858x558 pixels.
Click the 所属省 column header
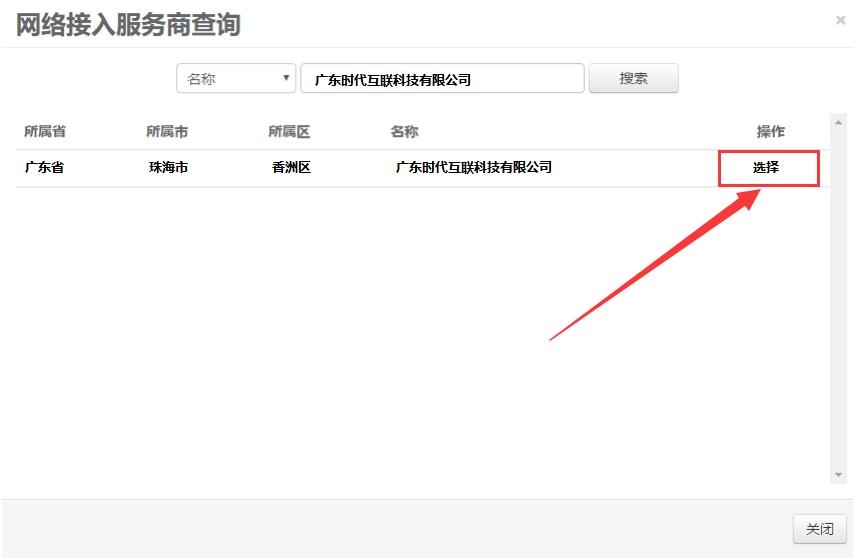pyautogui.click(x=45, y=131)
